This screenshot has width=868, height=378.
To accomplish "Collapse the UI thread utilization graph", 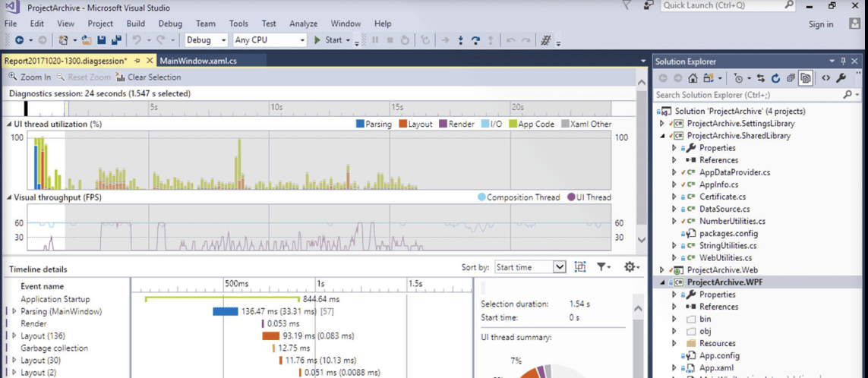I will coord(9,124).
